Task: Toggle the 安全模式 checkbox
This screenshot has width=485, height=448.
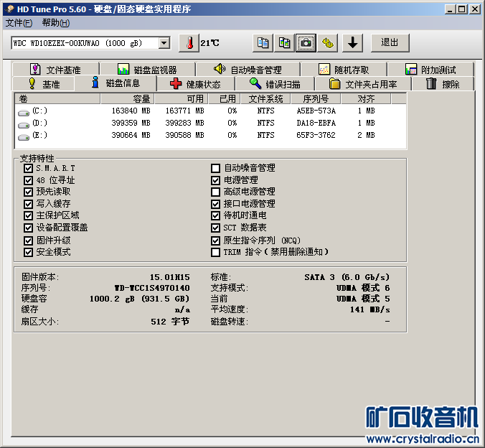Action: pyautogui.click(x=28, y=252)
